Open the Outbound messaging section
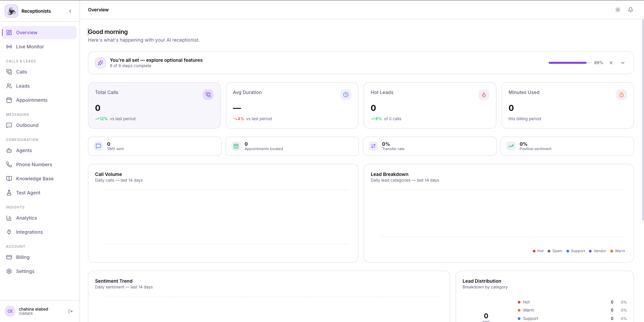 pyautogui.click(x=27, y=125)
